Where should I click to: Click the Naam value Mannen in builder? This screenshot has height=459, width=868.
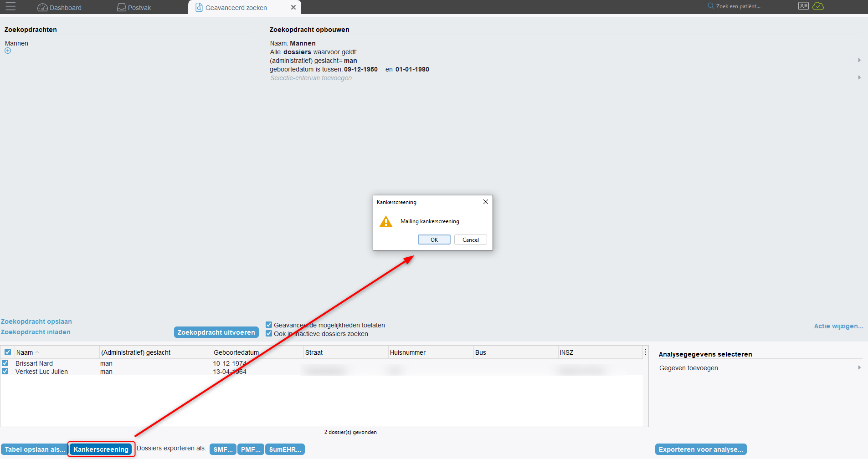pos(303,43)
